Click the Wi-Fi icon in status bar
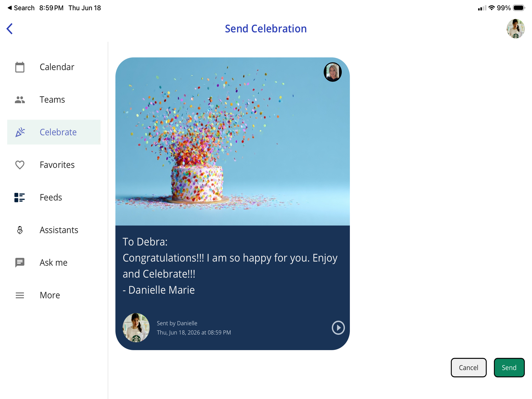 (492, 8)
